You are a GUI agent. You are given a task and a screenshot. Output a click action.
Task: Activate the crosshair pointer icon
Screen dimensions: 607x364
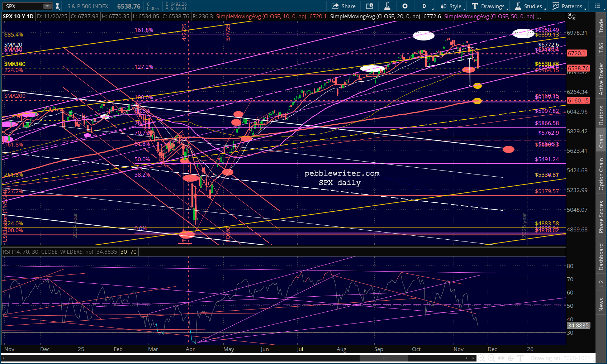(511, 358)
